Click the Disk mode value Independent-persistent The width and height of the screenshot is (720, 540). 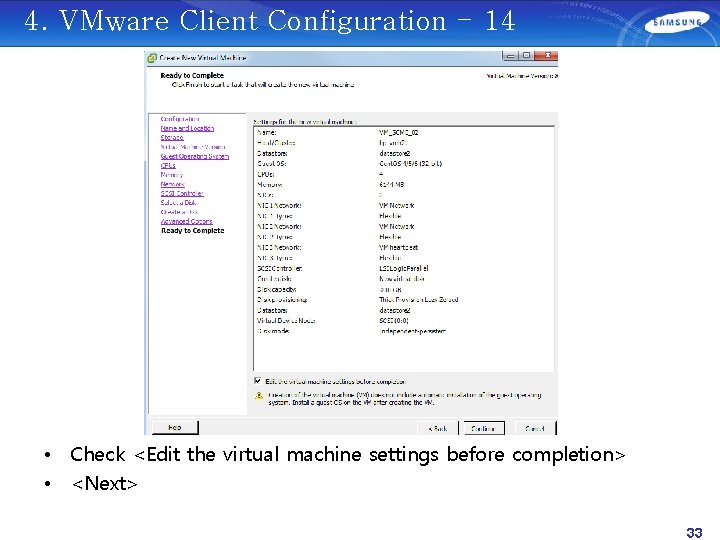coord(412,331)
